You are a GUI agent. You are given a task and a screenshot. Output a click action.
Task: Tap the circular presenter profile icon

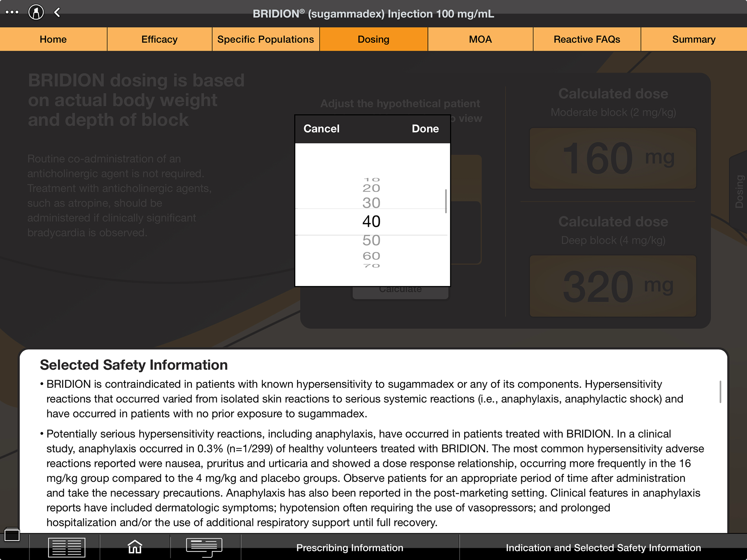(x=36, y=12)
